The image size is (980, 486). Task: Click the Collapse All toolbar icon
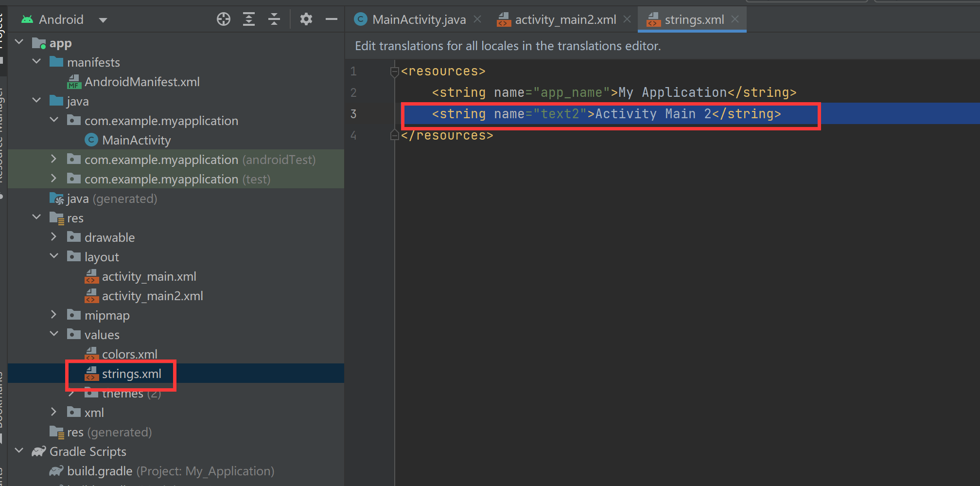[274, 19]
